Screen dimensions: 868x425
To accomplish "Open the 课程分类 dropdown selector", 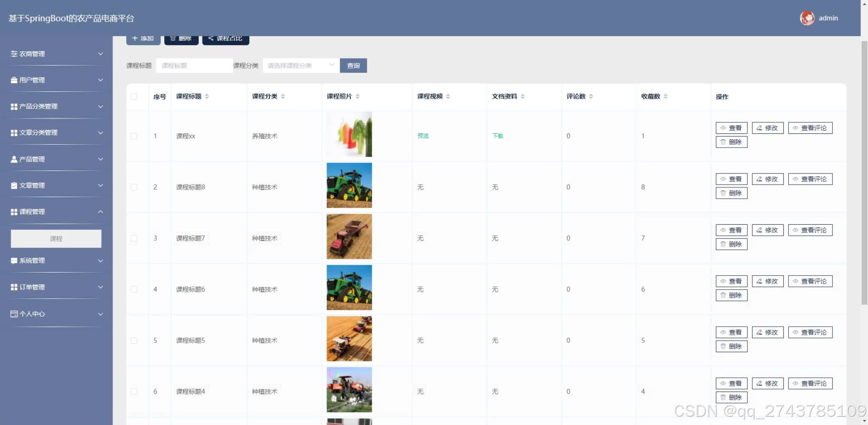I will coord(300,65).
